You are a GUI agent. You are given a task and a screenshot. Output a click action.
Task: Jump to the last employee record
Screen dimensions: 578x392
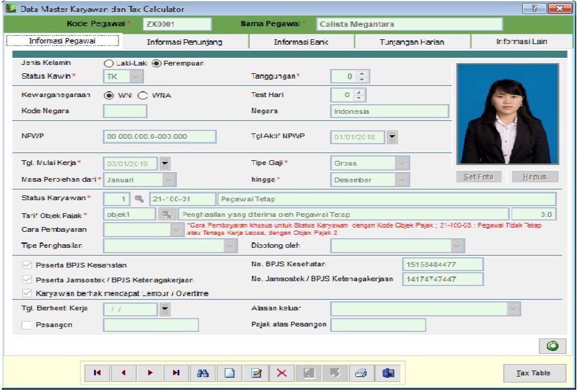(176, 373)
